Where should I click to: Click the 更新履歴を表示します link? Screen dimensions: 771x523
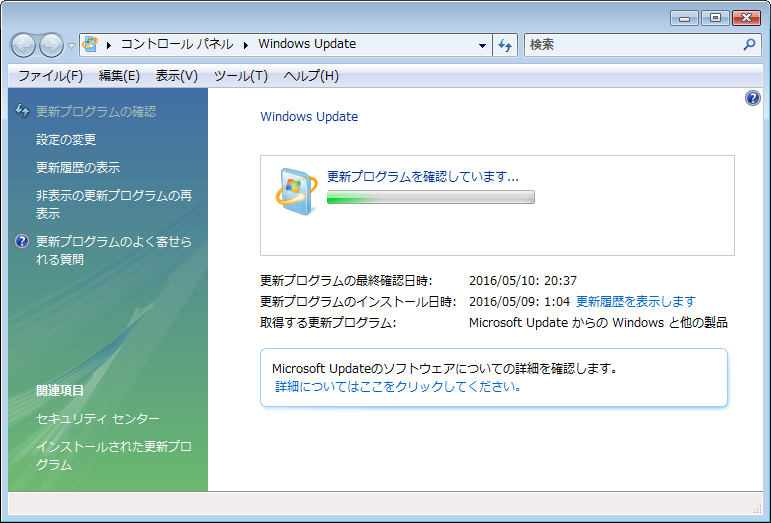click(x=636, y=301)
